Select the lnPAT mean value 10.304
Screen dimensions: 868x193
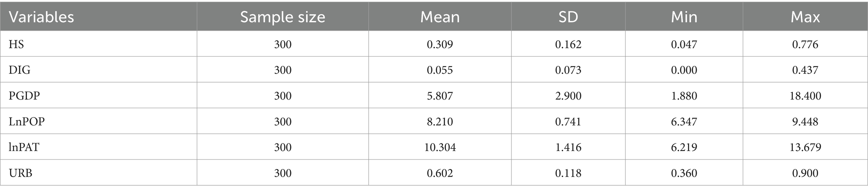click(440, 147)
